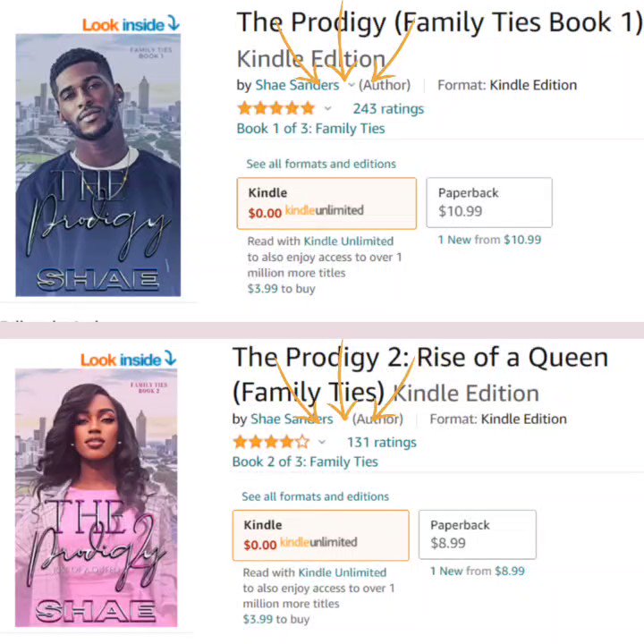Select Kindle $0.00 format for Book 1
Screen dimensions: 644x644
coord(327,203)
